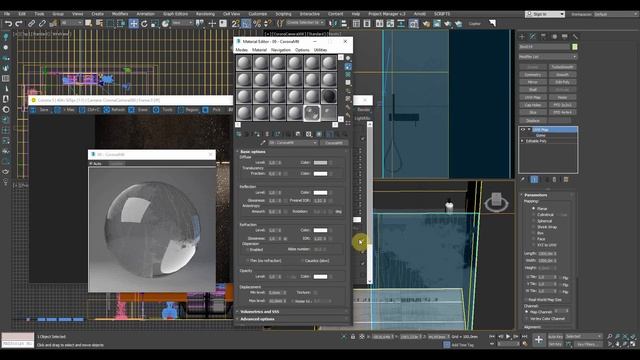Select the Planar mapping radio button
The height and width of the screenshot is (360, 640).
click(x=533, y=209)
